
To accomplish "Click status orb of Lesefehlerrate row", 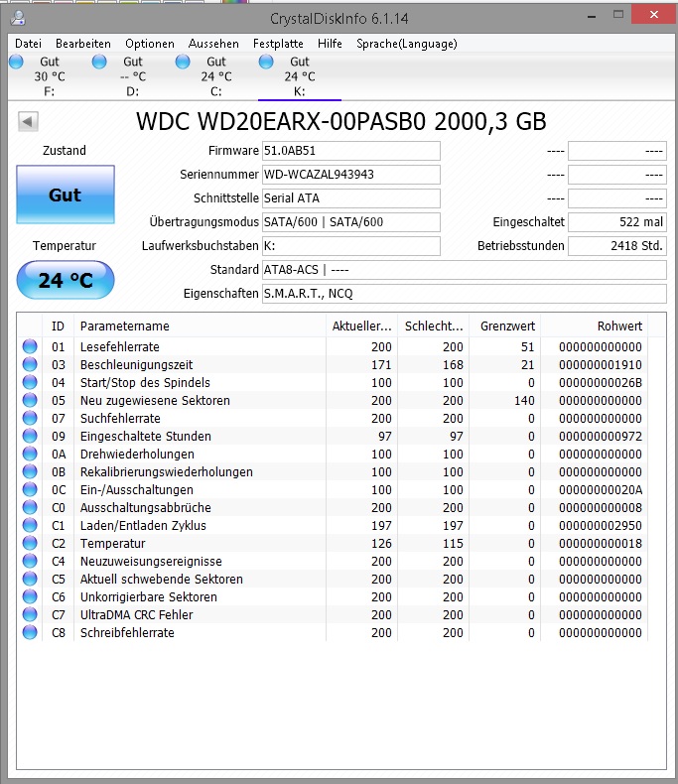I will (30, 346).
